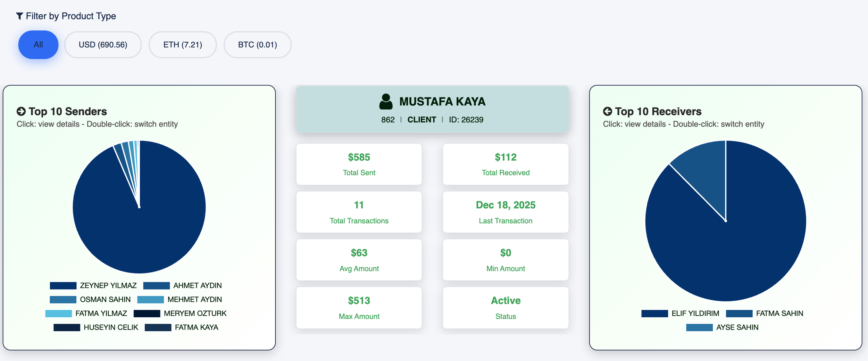The width and height of the screenshot is (868, 361).
Task: Filter by BTC (0.01)
Action: click(x=258, y=45)
